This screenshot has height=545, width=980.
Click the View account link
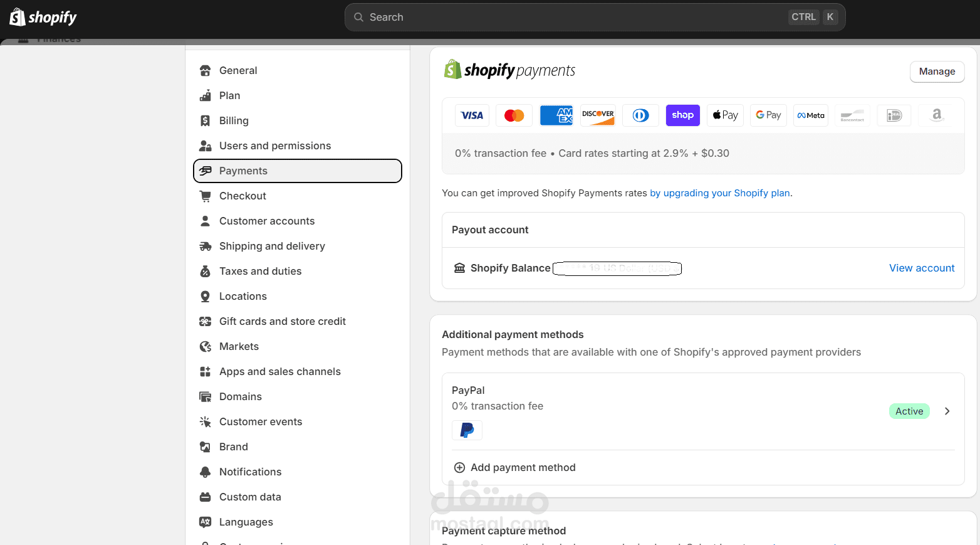coord(922,268)
